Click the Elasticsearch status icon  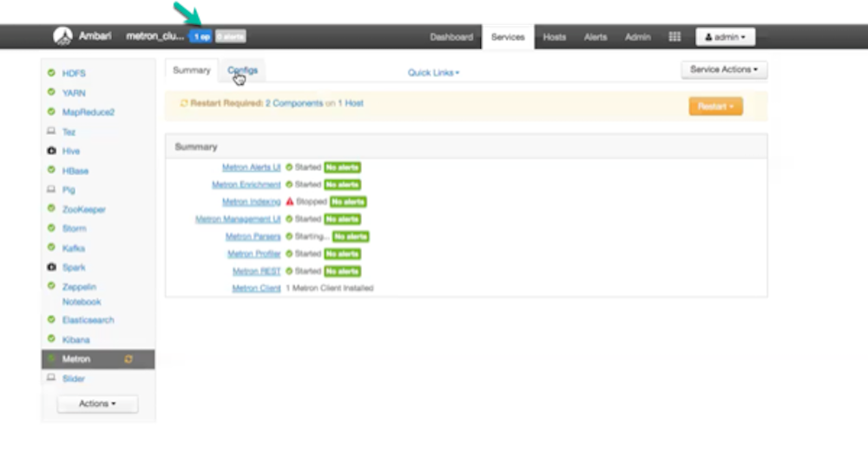(x=51, y=319)
